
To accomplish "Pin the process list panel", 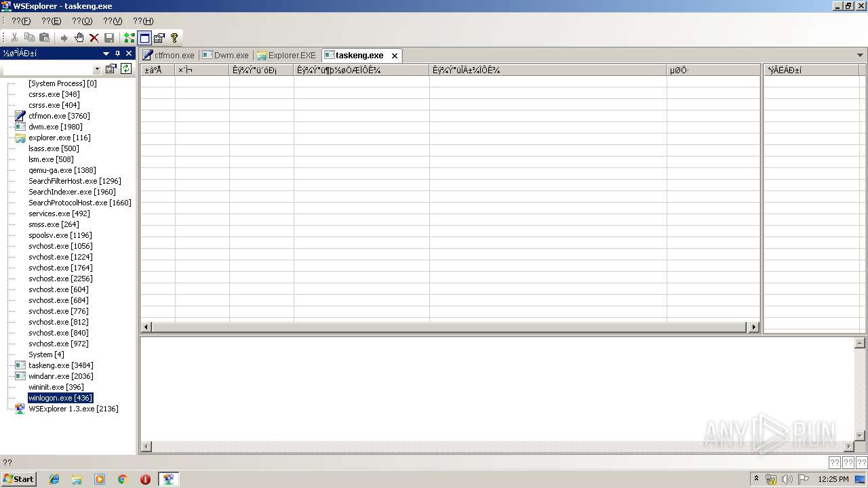I will (117, 54).
